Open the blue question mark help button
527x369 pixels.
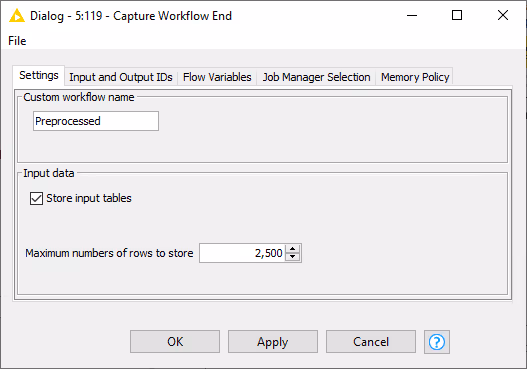[437, 342]
